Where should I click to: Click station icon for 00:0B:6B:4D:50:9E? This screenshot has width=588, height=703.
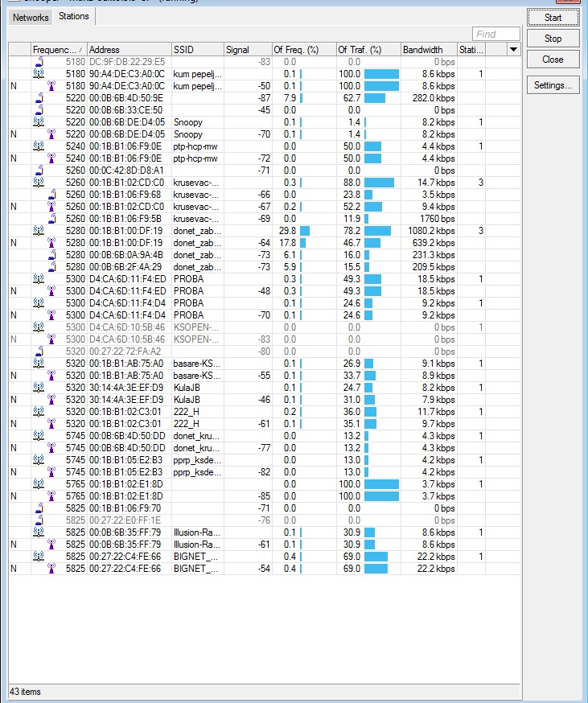tap(39, 98)
